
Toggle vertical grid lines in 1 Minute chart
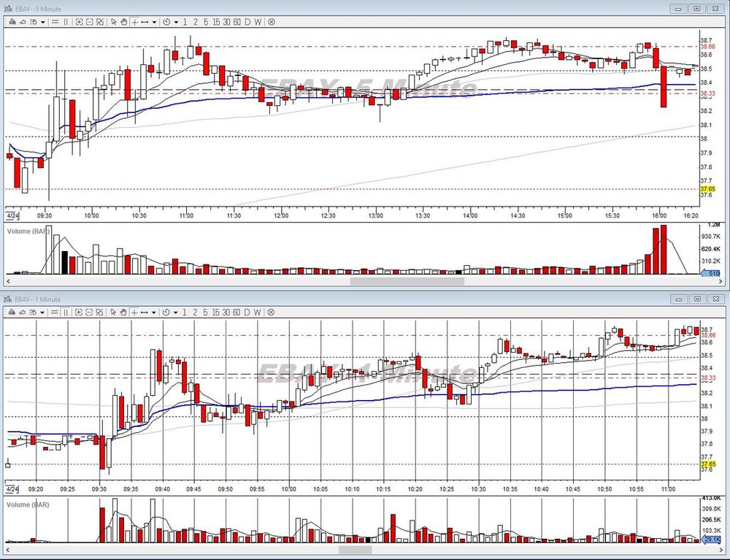(66, 312)
